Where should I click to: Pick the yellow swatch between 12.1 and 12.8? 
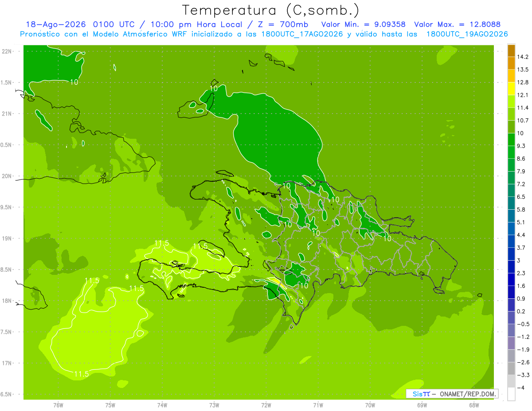(x=511, y=88)
